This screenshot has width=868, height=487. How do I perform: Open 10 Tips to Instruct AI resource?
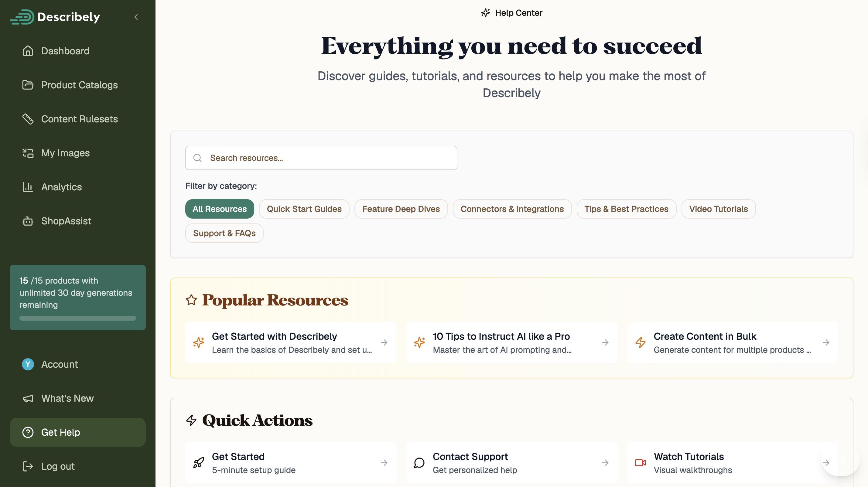[x=511, y=342]
